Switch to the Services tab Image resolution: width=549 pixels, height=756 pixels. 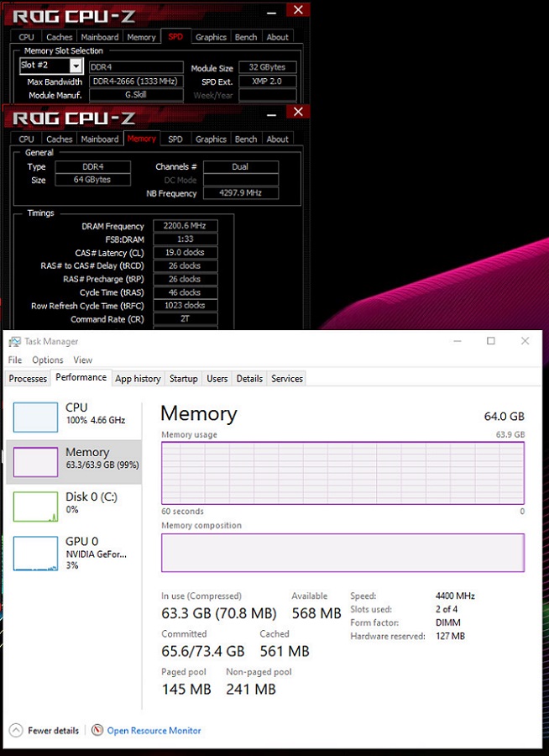click(x=287, y=379)
